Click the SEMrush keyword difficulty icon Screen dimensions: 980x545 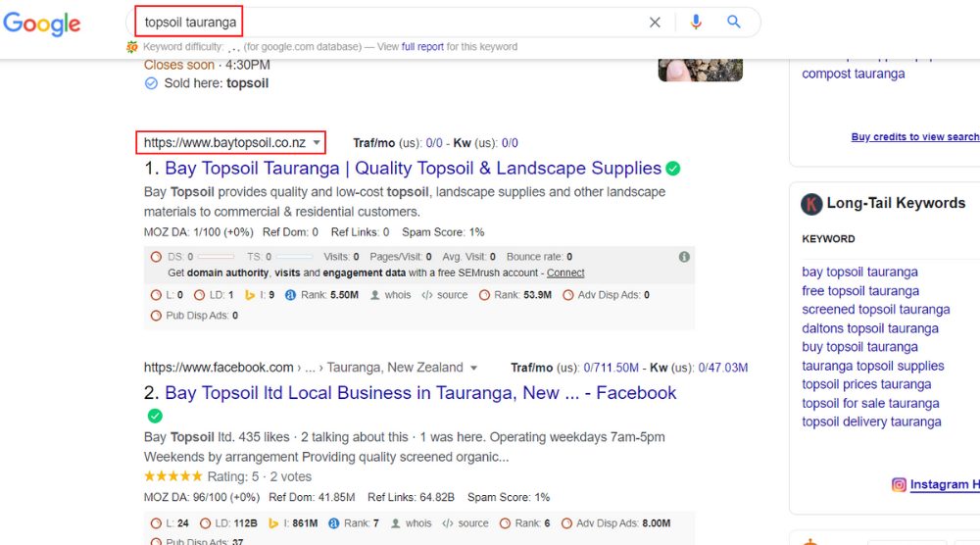click(x=132, y=47)
